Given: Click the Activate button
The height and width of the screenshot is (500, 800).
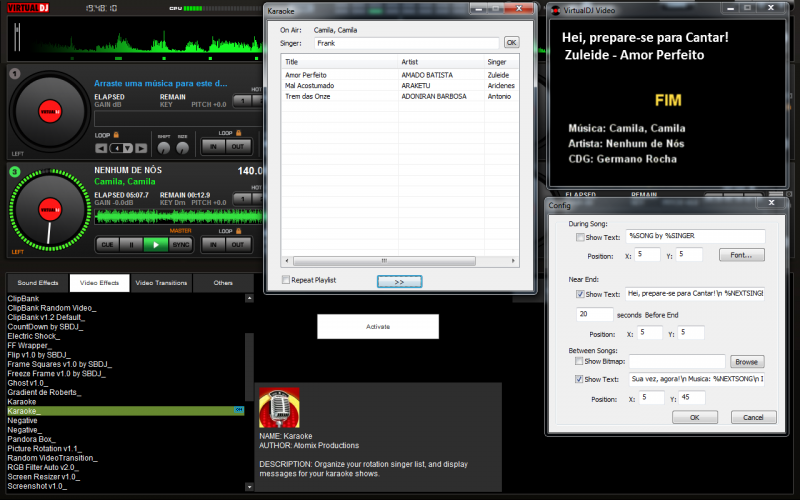Looking at the screenshot, I should tap(378, 327).
